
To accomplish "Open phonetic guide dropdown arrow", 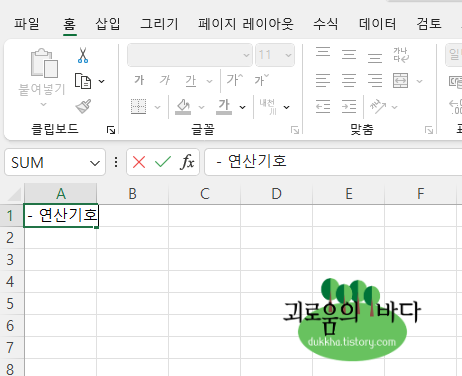I will tap(286, 107).
